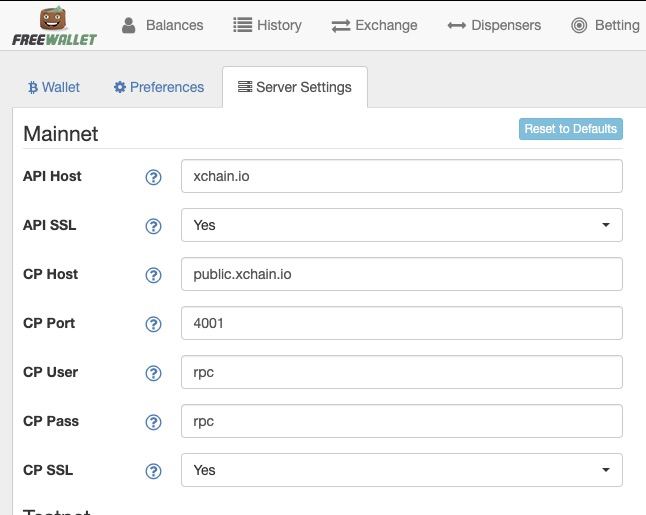Screen dimensions: 646x515
Task: Open the Dispensers section
Action: tap(494, 25)
